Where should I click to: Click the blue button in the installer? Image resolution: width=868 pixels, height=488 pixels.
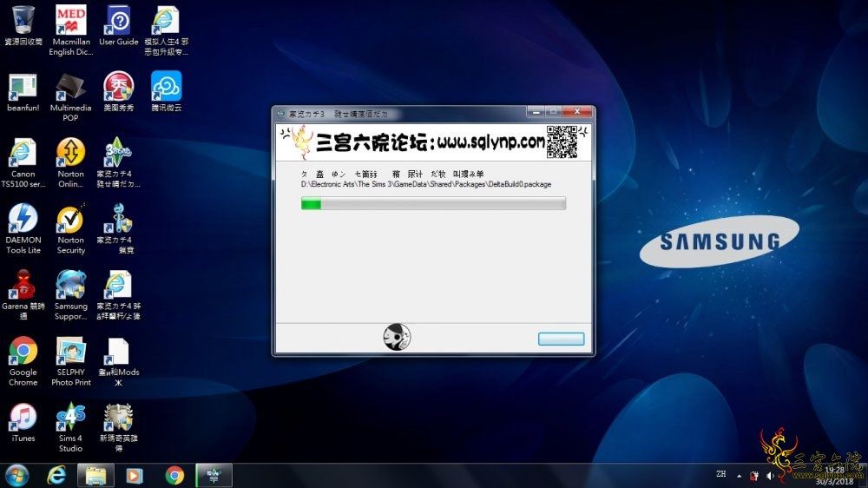[561, 339]
